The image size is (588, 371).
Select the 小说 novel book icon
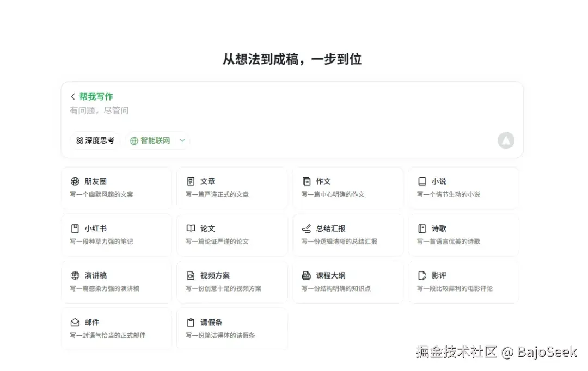[x=422, y=182]
